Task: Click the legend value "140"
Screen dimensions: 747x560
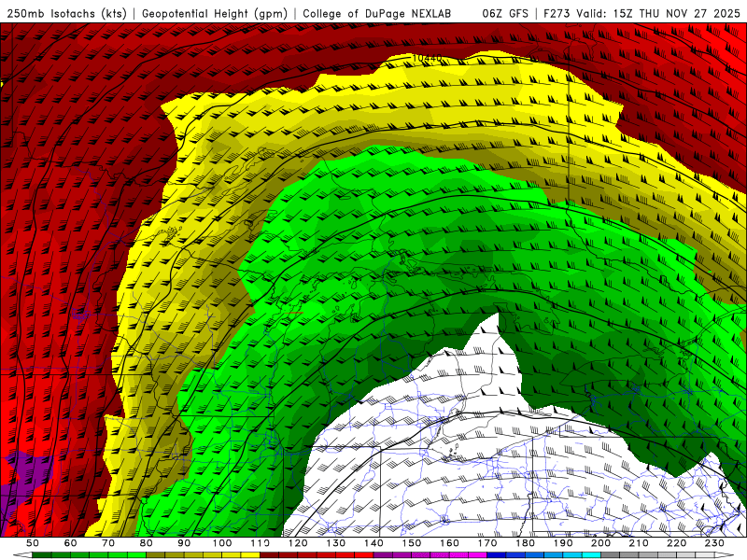Action: (373, 543)
